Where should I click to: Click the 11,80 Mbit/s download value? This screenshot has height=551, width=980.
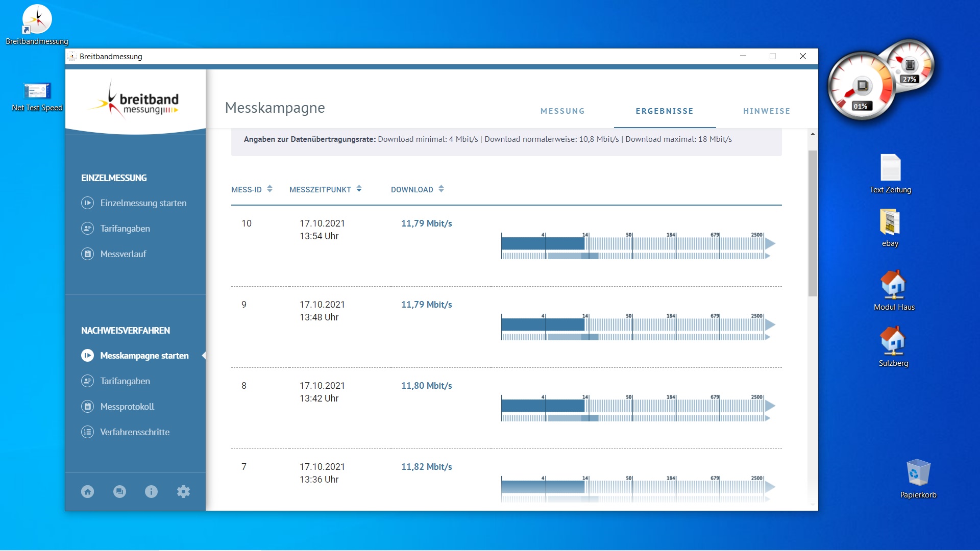[x=426, y=386]
